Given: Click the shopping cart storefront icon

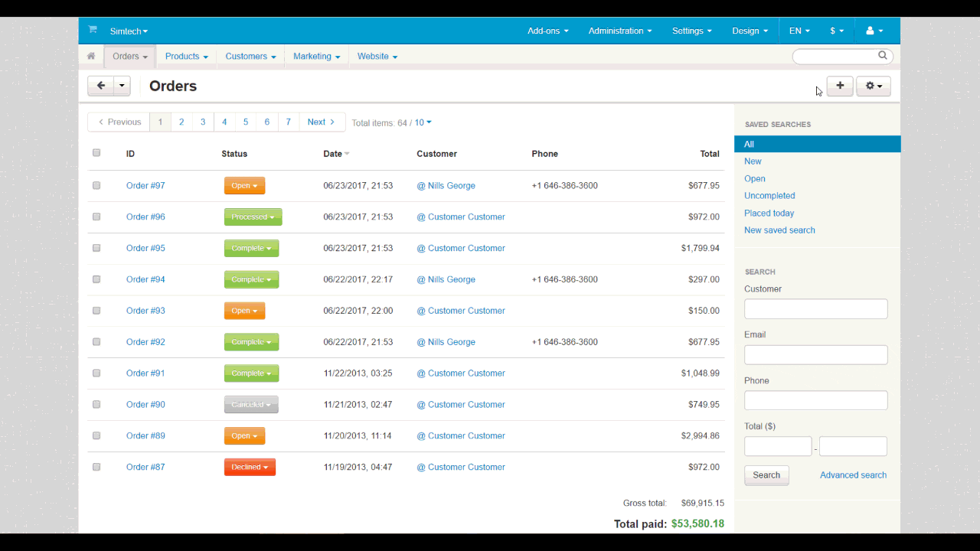Looking at the screenshot, I should coord(93,30).
